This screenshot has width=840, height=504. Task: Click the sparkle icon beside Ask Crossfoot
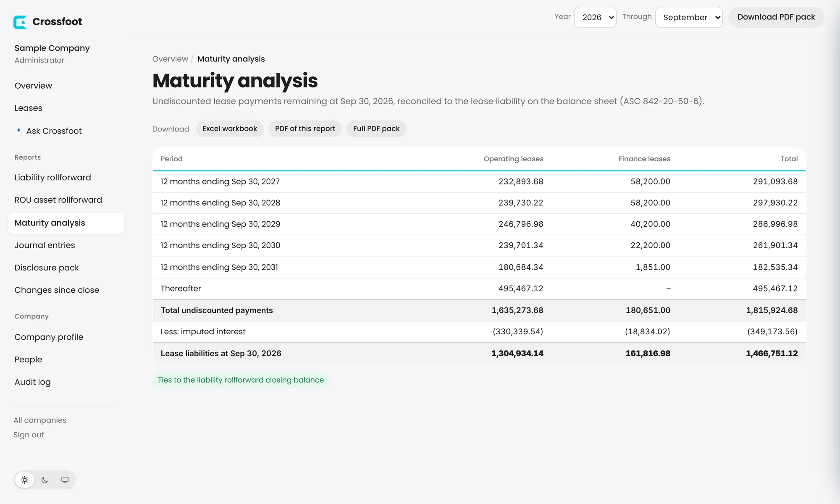click(x=19, y=131)
